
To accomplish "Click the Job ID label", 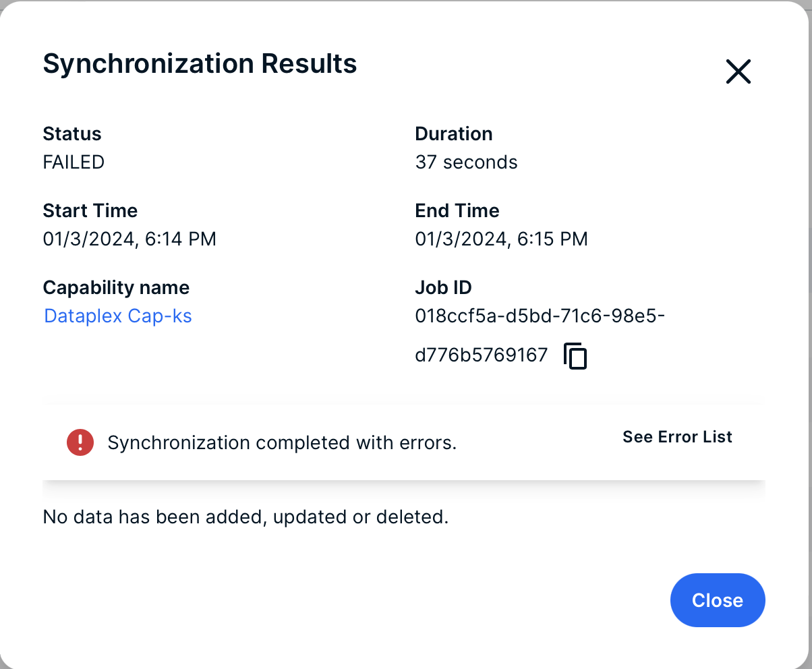I will coord(443,287).
